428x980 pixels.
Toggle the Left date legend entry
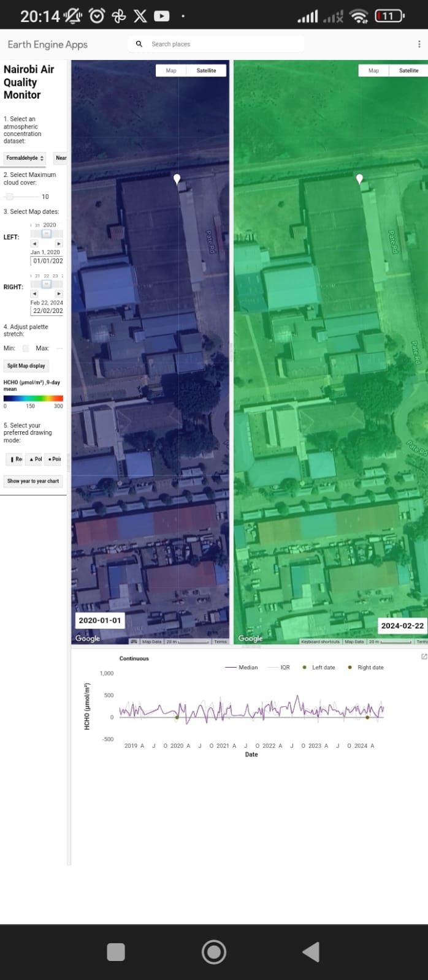(319, 668)
